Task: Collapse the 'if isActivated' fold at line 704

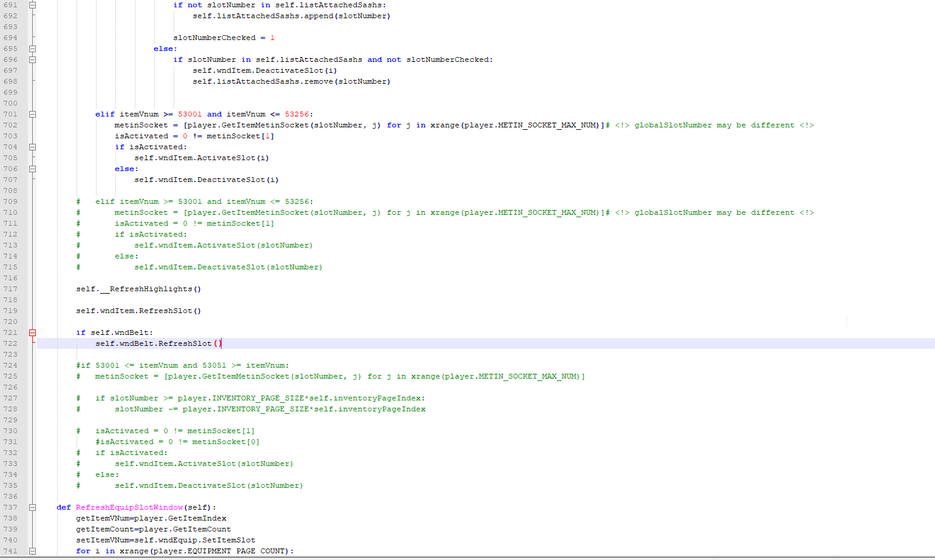Action: coord(33,147)
